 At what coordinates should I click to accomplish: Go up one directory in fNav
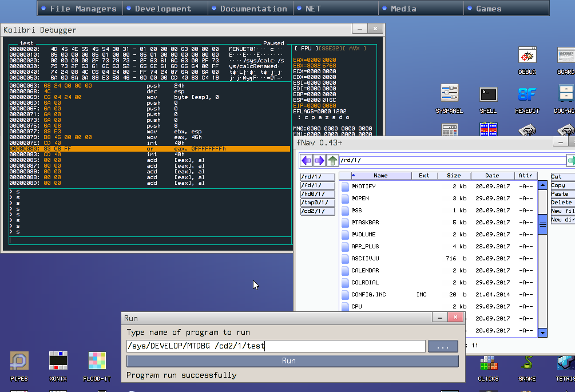click(x=332, y=160)
